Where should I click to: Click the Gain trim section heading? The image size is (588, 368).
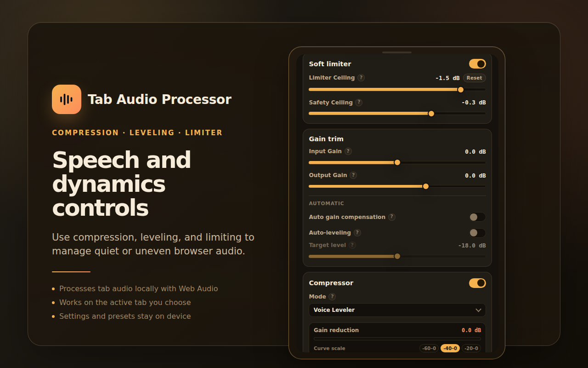coord(326,139)
